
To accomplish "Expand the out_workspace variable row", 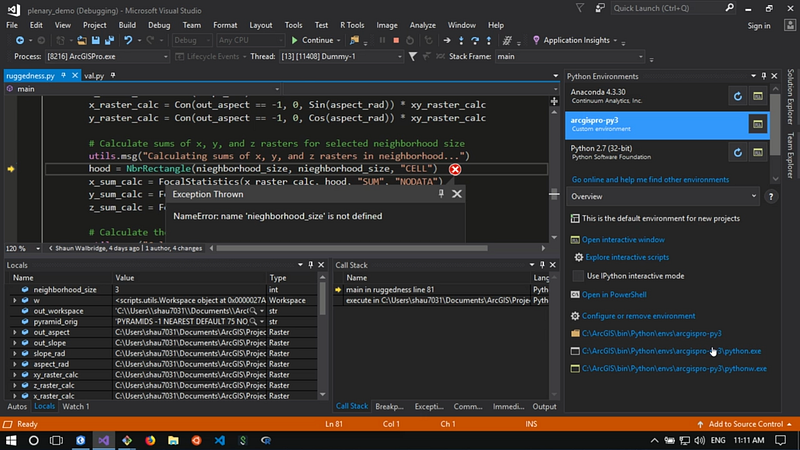I will point(14,311).
